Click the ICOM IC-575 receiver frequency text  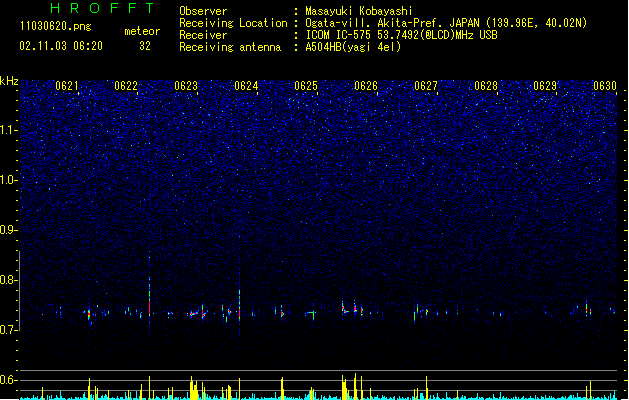point(401,35)
